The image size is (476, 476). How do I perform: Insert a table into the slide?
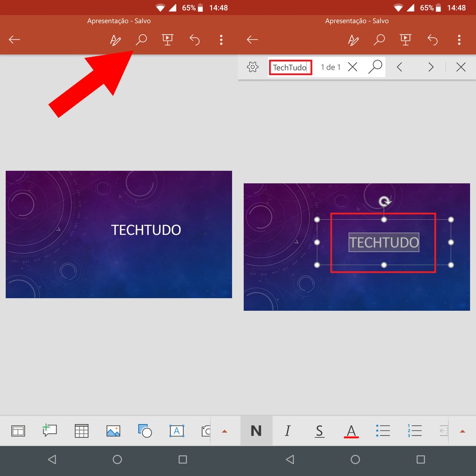(x=81, y=431)
